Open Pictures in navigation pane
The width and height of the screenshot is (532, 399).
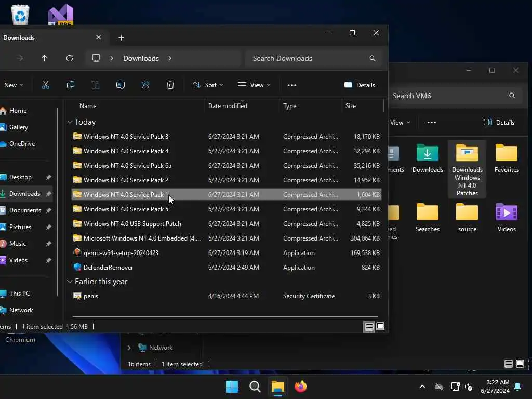(x=20, y=227)
